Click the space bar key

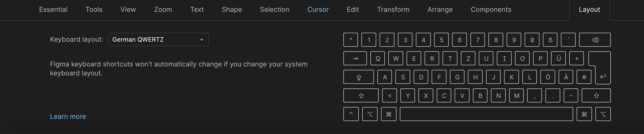pos(486,114)
